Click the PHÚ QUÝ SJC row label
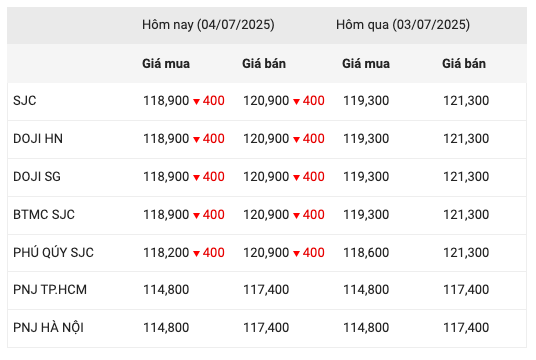536x360 pixels. tap(53, 253)
